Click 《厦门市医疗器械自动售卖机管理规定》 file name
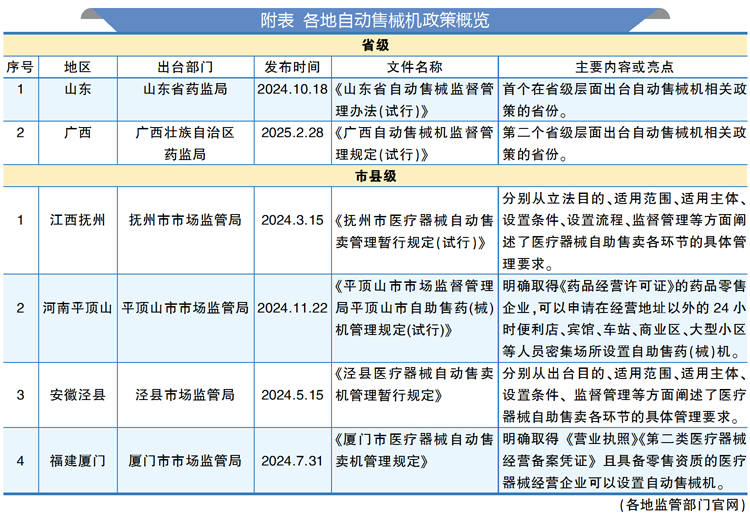Viewport: 750px width, 517px height. tap(414, 450)
